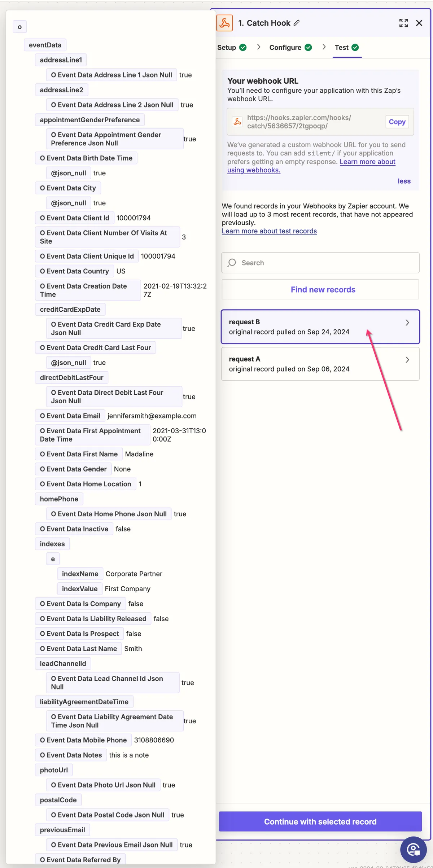The image size is (433, 868).
Task: Select the photoUrl node
Action: pyautogui.click(x=54, y=770)
